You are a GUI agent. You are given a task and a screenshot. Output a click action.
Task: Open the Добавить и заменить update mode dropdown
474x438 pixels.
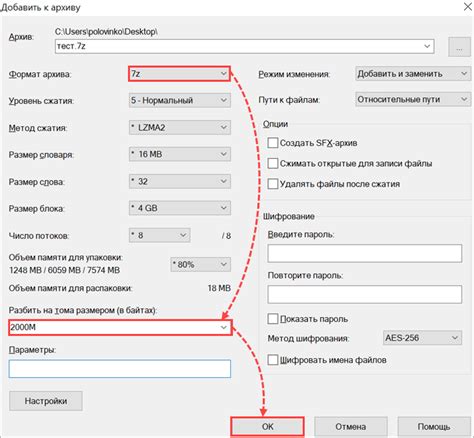tap(413, 74)
